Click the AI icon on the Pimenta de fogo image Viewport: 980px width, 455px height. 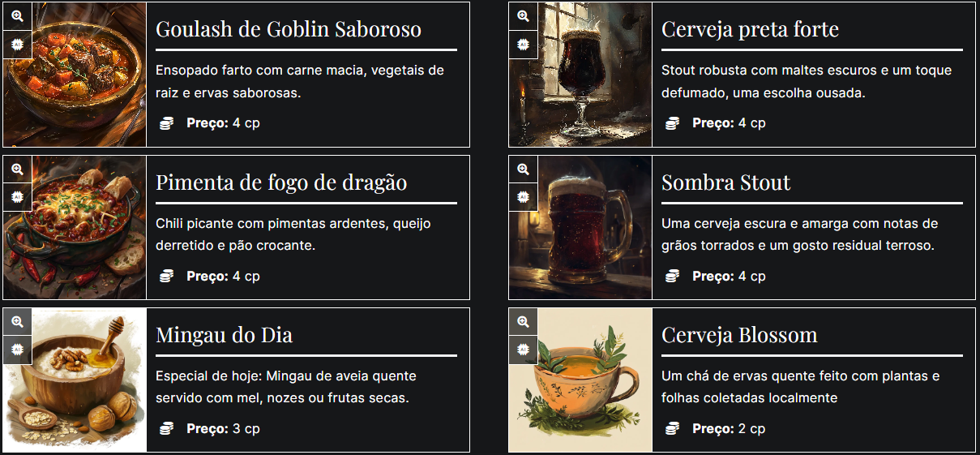tap(17, 197)
